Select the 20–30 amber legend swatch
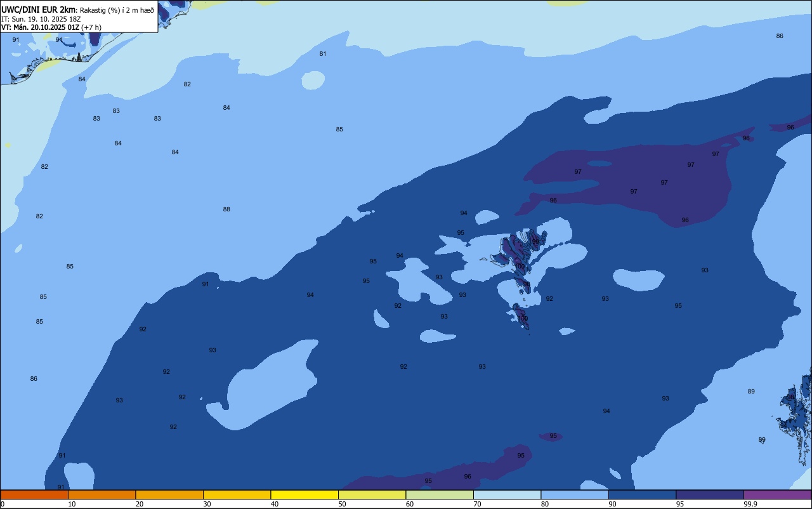The image size is (812, 509). point(169,494)
